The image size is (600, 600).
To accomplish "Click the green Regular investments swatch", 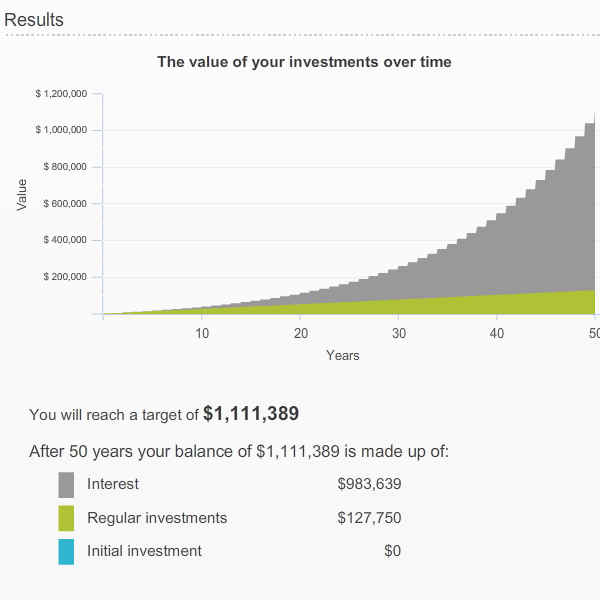I will coord(66,518).
